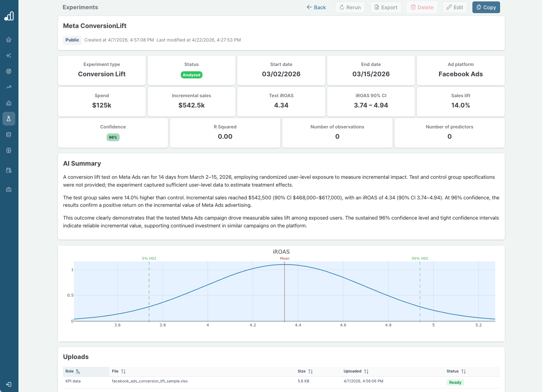The image size is (542, 392).
Task: Click the 5.6 KB size cell
Action: coord(303,381)
